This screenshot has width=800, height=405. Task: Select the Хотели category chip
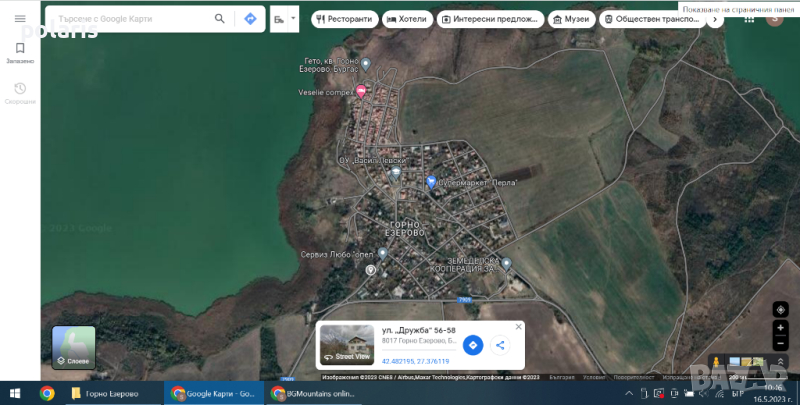(410, 19)
